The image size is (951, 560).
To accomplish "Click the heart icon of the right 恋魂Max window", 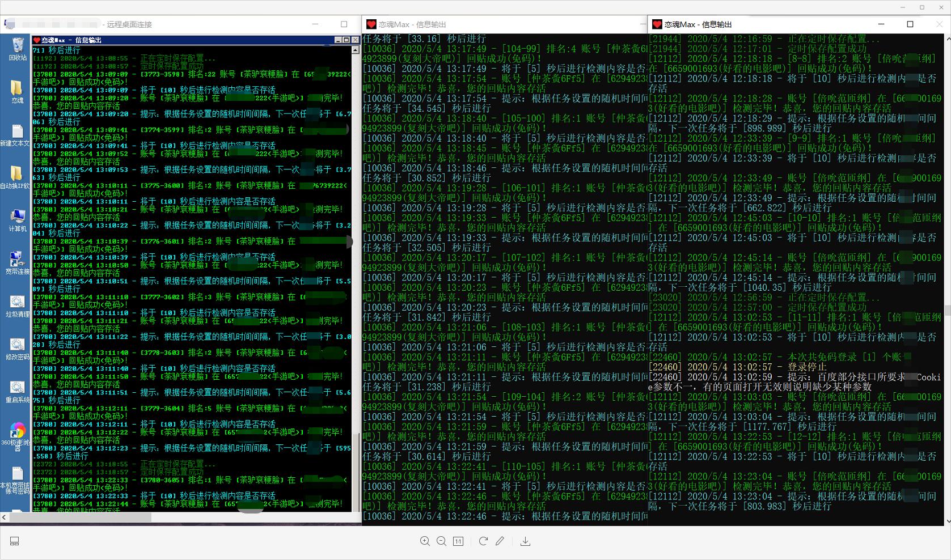I will [657, 24].
